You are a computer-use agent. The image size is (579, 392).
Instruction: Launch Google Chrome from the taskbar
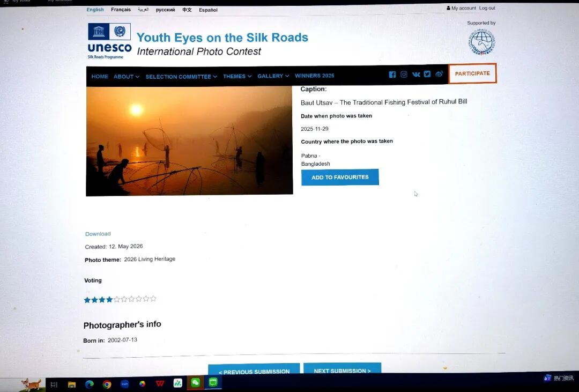click(x=107, y=384)
